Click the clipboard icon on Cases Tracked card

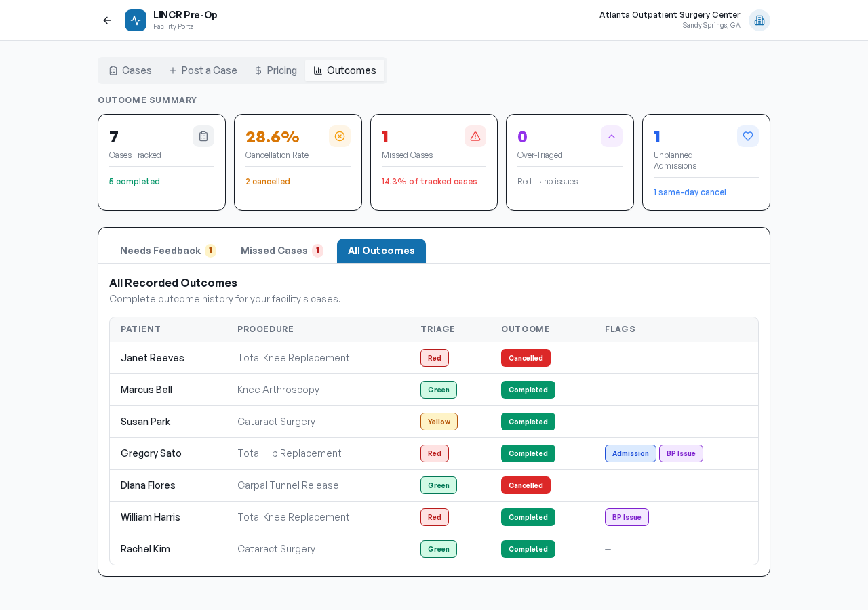click(203, 136)
